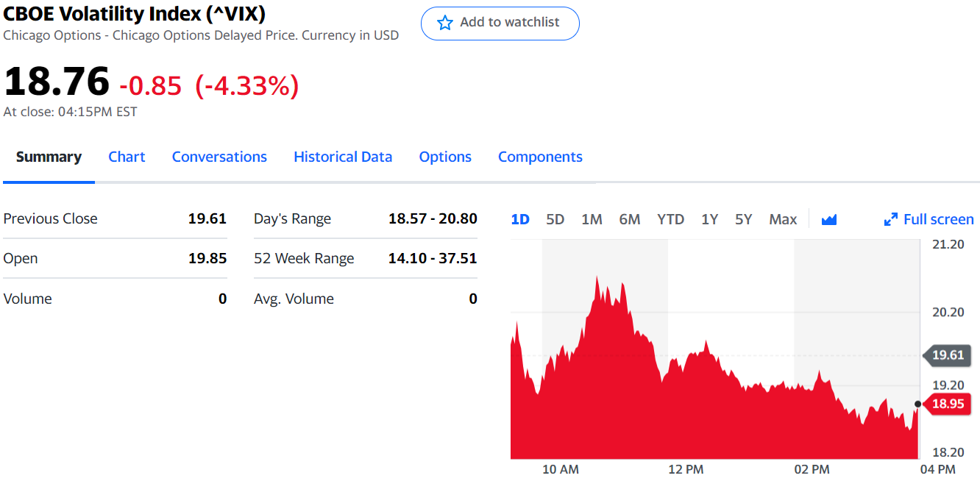Click the 18.20 y-axis label
The width and height of the screenshot is (980, 481).
[948, 452]
